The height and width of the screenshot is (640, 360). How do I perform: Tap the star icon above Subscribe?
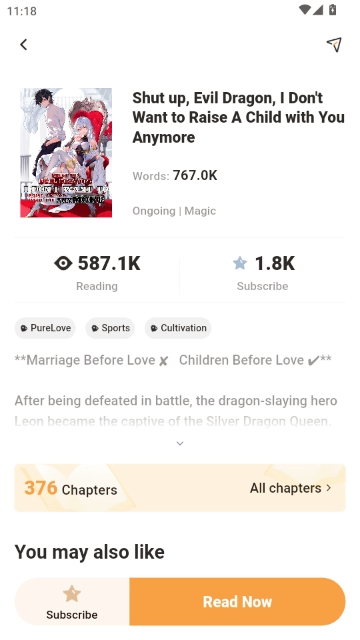pos(72,594)
